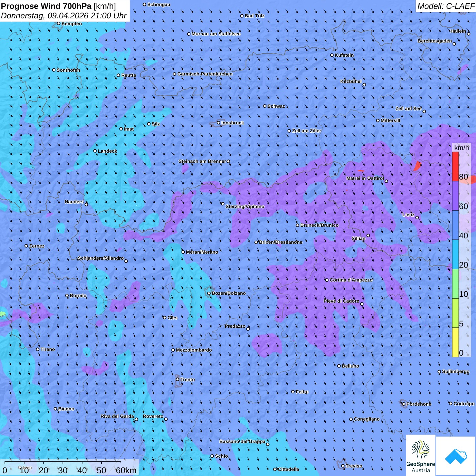The width and height of the screenshot is (476, 476).
Task: Click the 'Modell: C-LAEF' label
Action: click(x=446, y=6)
